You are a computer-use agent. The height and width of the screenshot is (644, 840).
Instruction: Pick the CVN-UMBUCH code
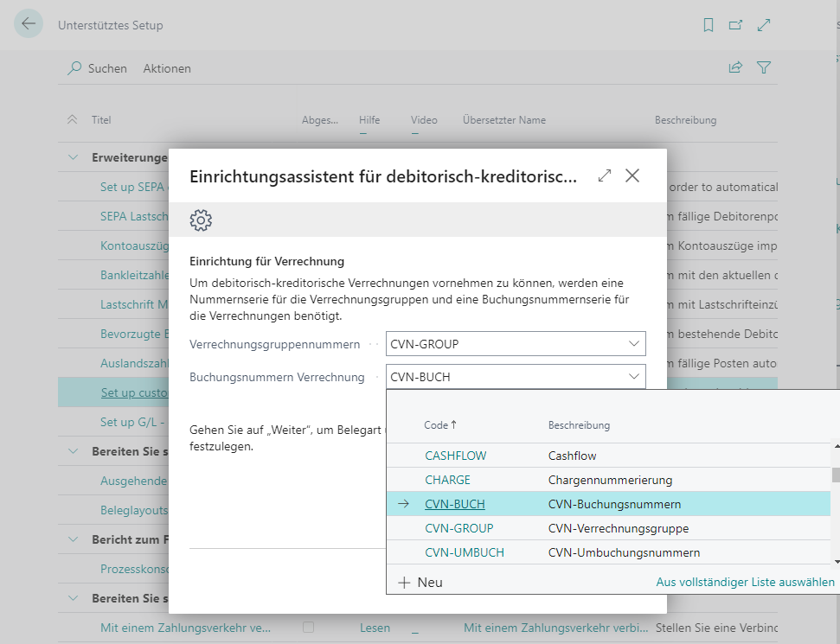465,552
